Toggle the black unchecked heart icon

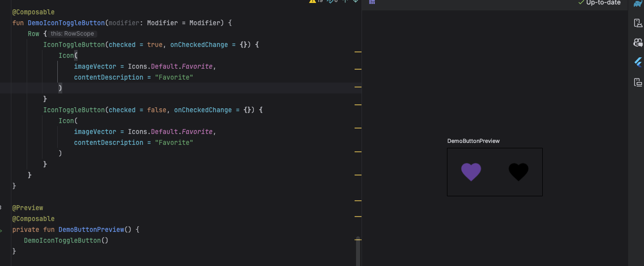coord(518,172)
